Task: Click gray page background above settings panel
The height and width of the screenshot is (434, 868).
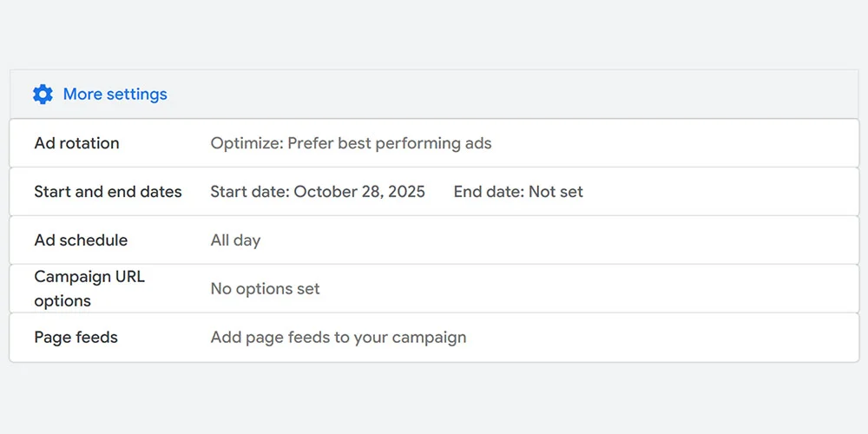Action: (x=434, y=35)
